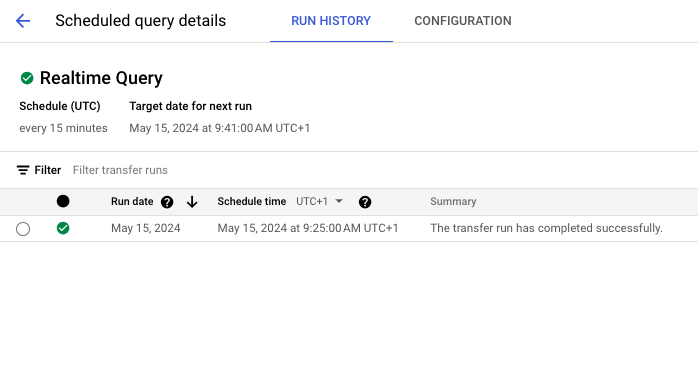The image size is (698, 375).
Task: Click the filter lines icon
Action: (23, 170)
